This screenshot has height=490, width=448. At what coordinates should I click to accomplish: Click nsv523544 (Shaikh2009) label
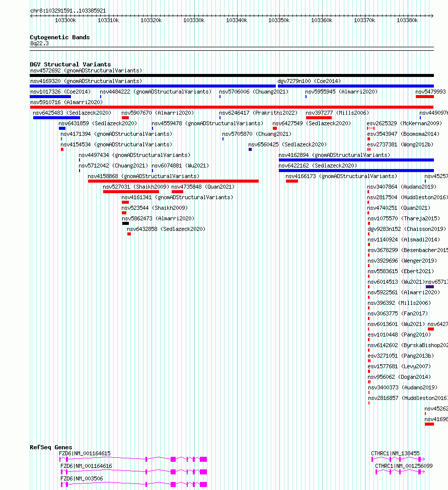tap(155, 209)
